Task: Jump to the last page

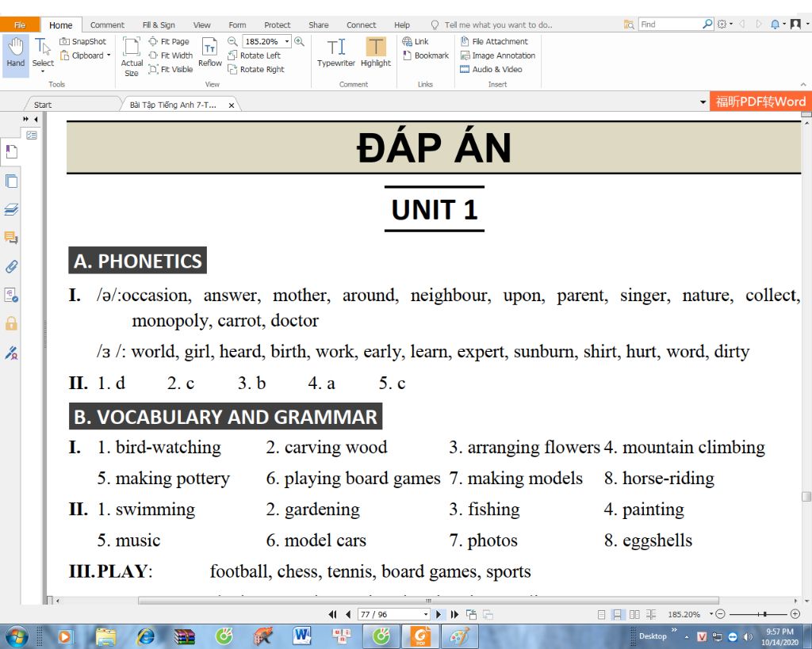Action: (454, 614)
